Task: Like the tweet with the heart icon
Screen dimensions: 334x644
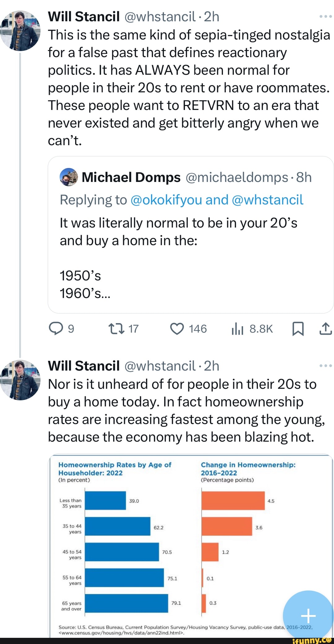Action: 177,329
